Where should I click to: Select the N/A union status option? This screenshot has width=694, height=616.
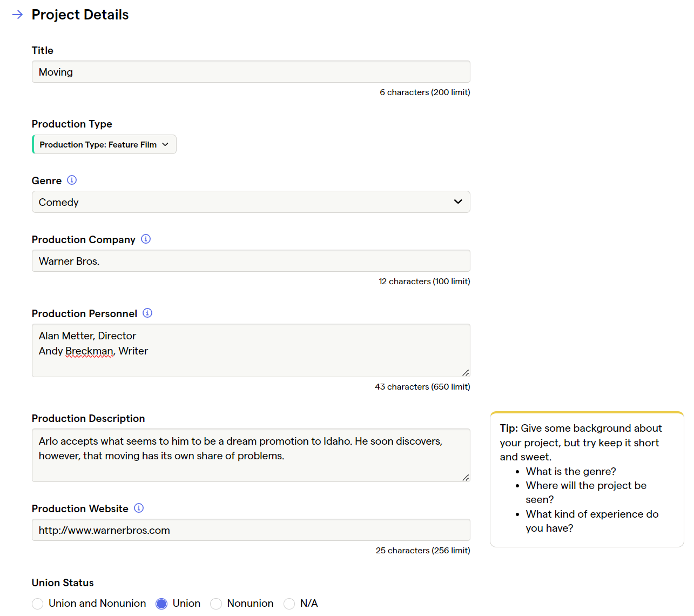pyautogui.click(x=289, y=604)
